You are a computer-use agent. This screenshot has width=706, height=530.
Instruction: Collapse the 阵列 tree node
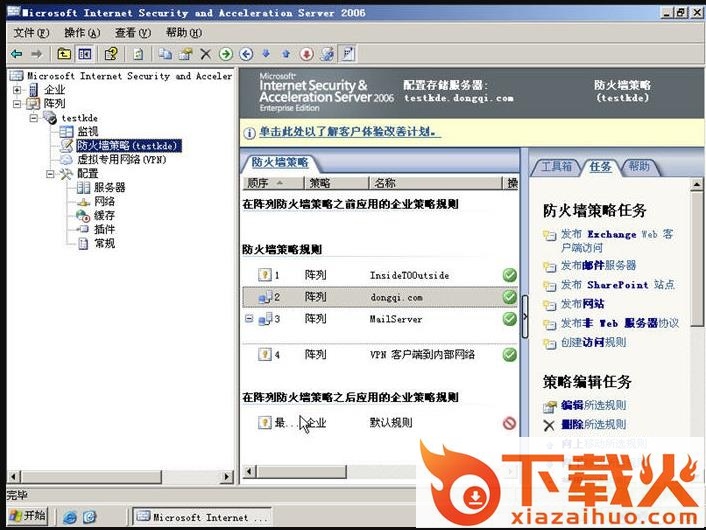[x=17, y=104]
